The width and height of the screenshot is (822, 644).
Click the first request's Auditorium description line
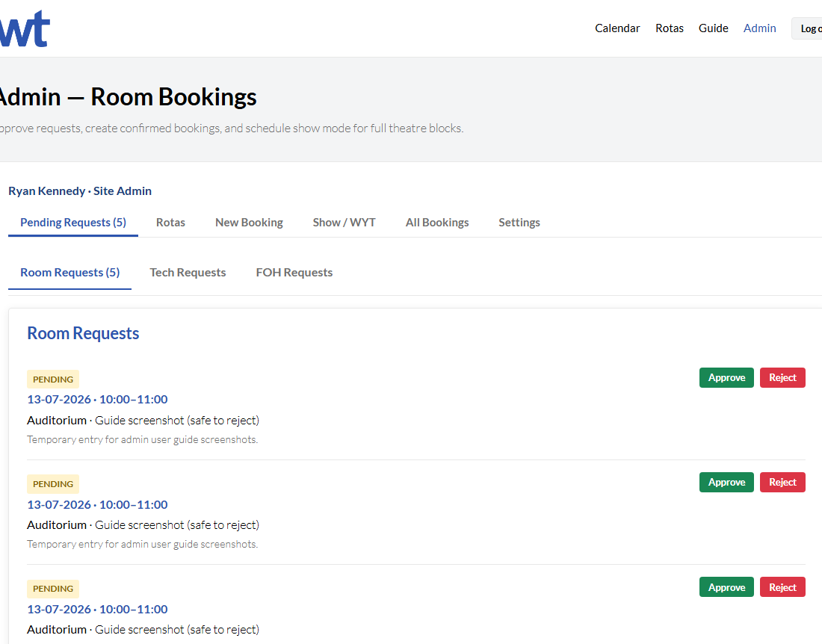click(x=143, y=421)
